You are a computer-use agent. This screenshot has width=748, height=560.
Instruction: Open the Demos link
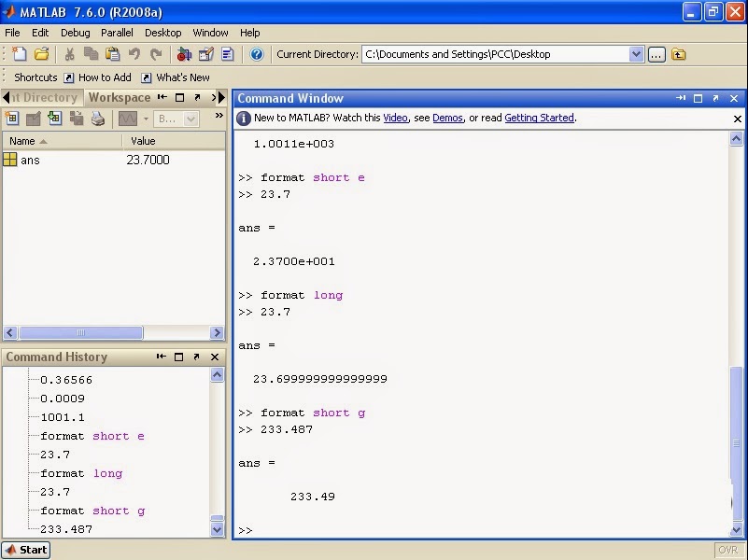pos(447,118)
